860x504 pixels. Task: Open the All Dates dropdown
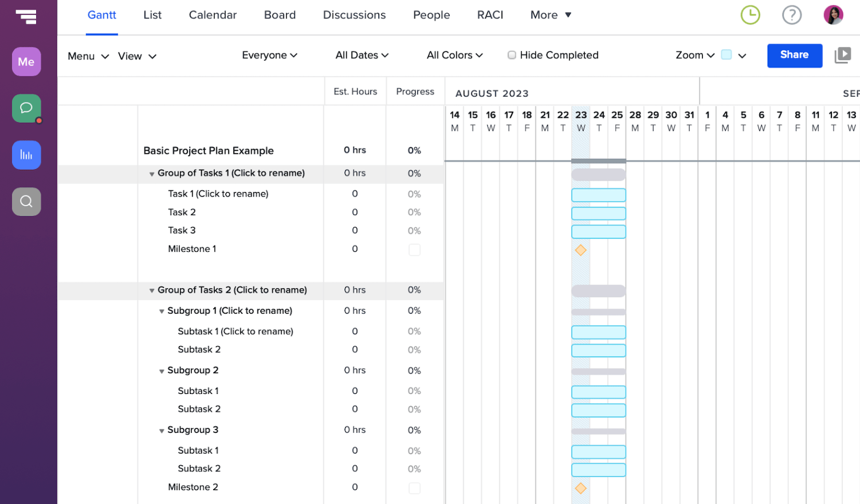[x=362, y=55]
